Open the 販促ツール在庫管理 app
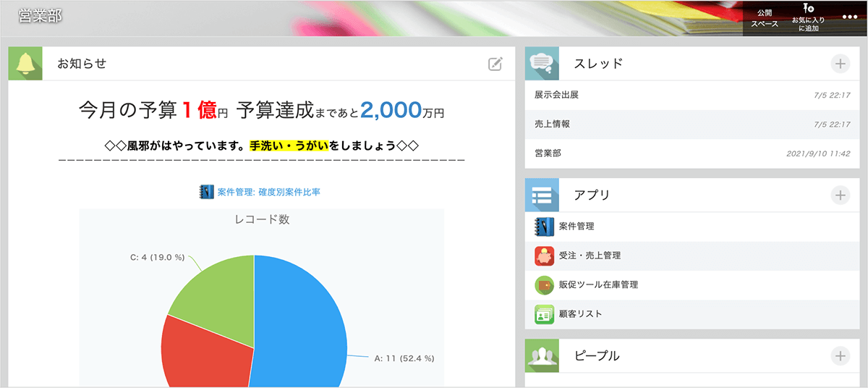Image resolution: width=868 pixels, height=388 pixels. pyautogui.click(x=598, y=285)
